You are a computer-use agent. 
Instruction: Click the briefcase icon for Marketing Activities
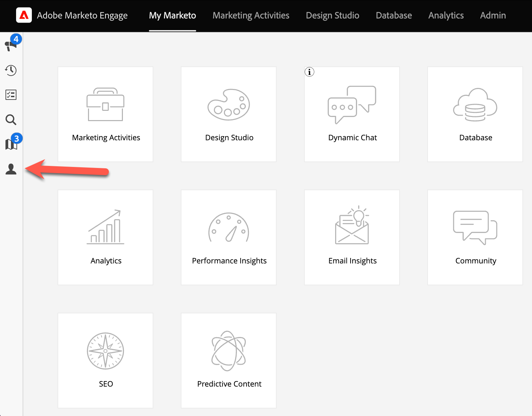coord(105,104)
